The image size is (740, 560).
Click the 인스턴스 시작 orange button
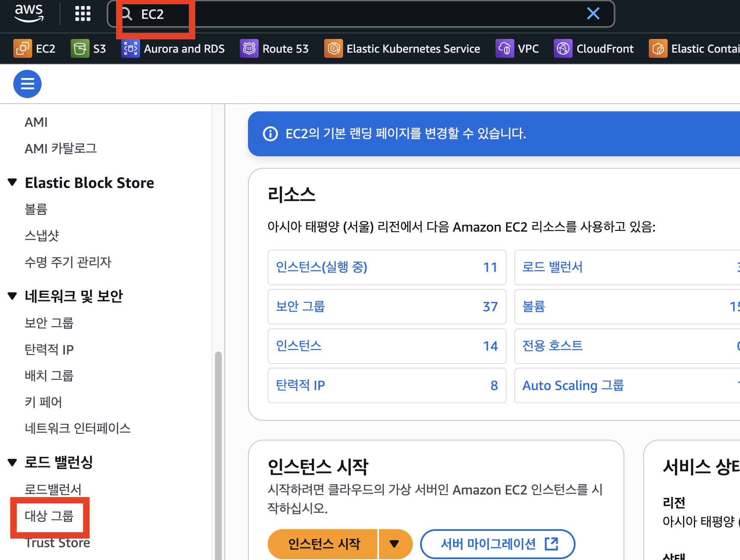click(x=322, y=544)
